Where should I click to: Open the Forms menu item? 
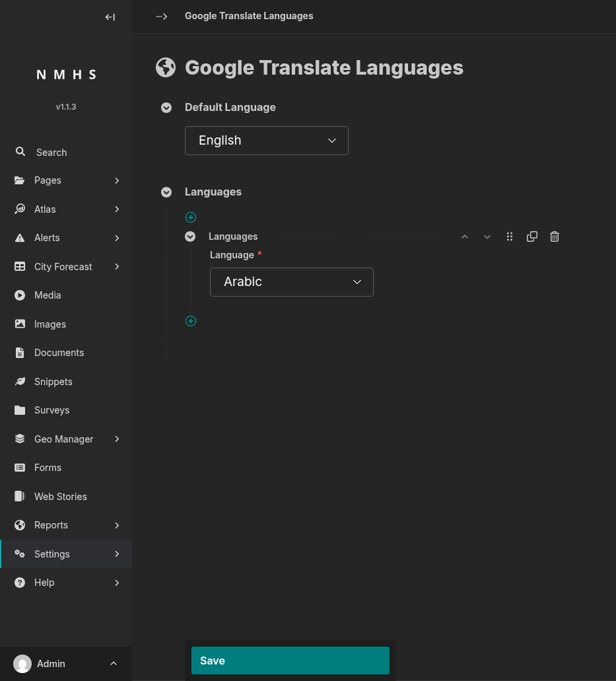(x=66, y=467)
